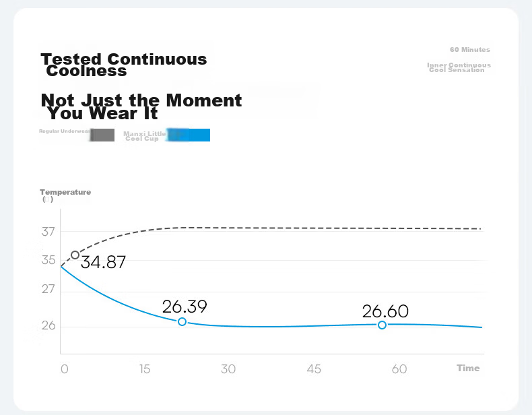532x415 pixels.
Task: Select the gray Regular Underwear legend swatch
Action: (102, 135)
